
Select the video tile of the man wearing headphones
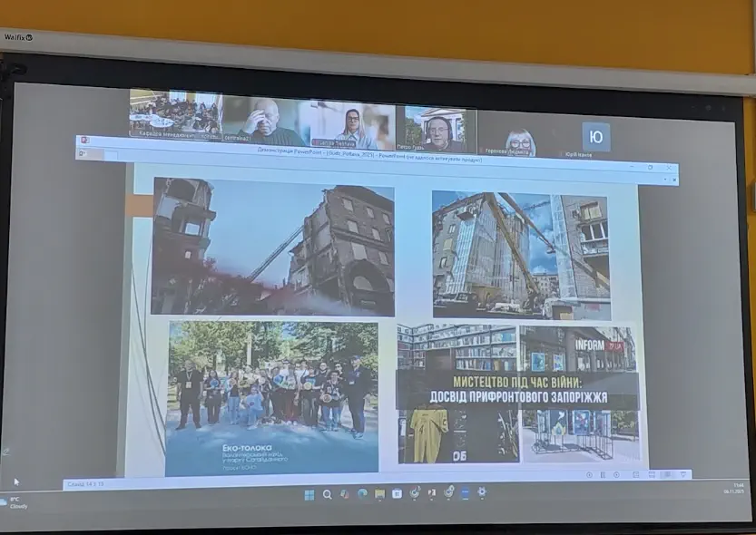pos(437,128)
